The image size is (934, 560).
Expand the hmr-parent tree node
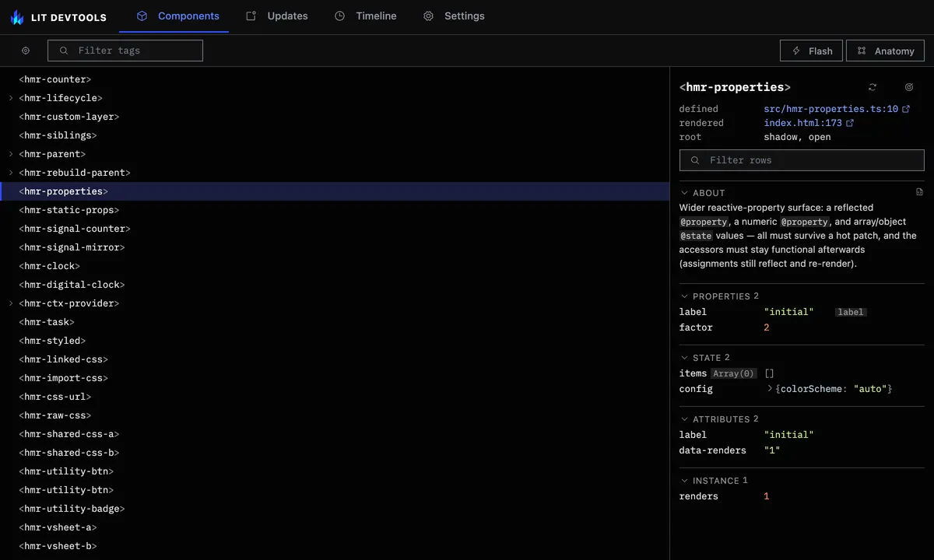11,154
